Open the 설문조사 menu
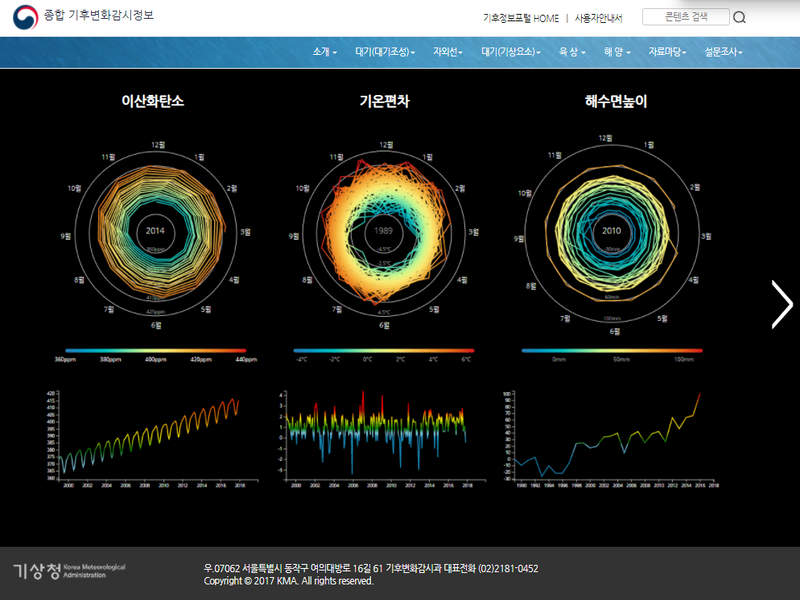 click(x=729, y=52)
